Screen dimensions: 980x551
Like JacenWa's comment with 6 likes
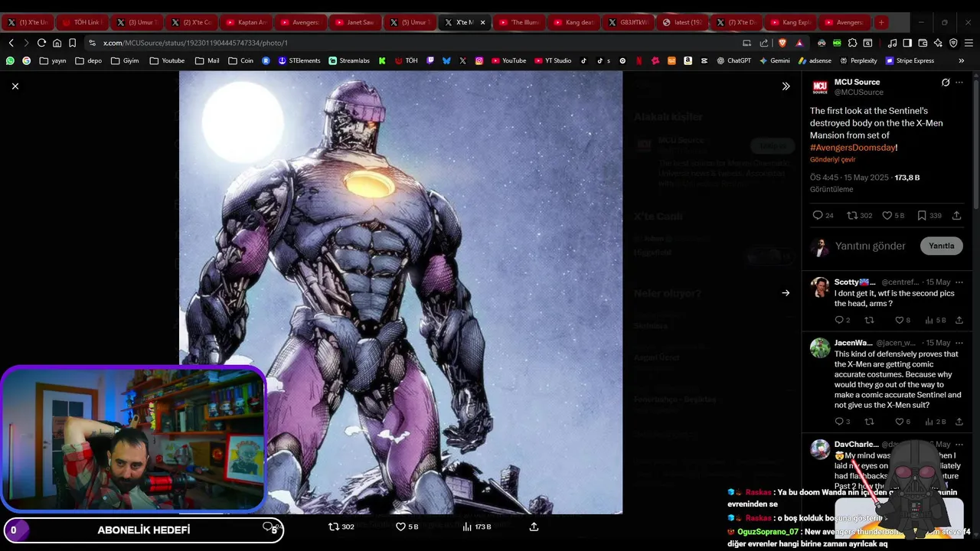point(903,422)
